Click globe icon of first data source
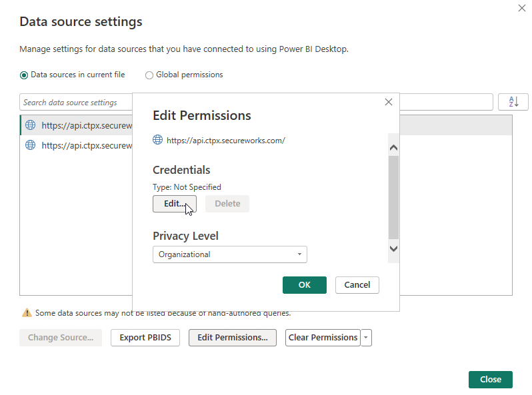 31,125
